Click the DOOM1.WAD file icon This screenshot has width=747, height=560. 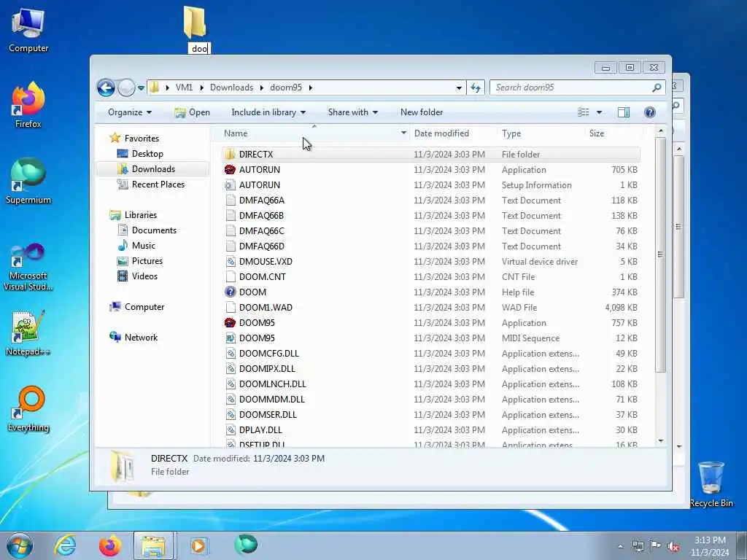pyautogui.click(x=231, y=307)
